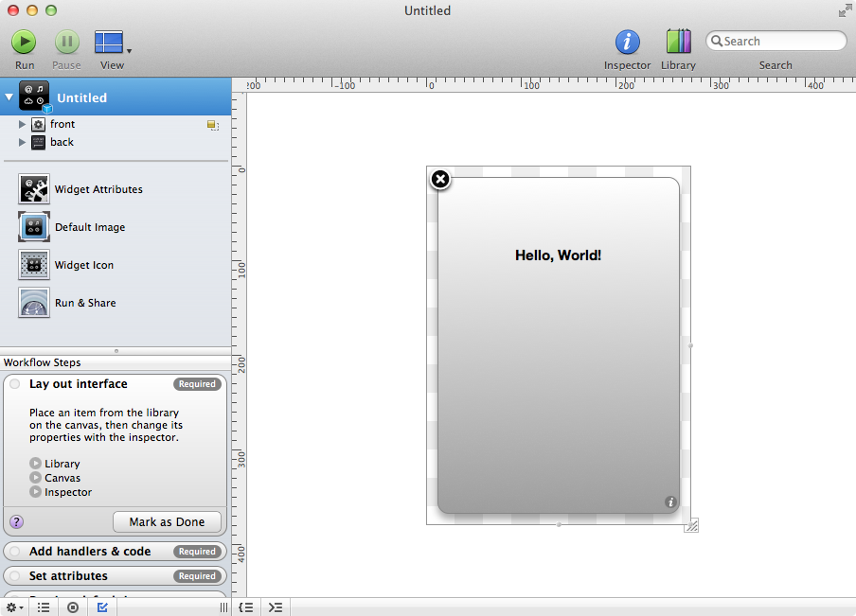Image resolution: width=856 pixels, height=616 pixels.
Task: Click Inspector arrow bullet in workflow step
Action: tap(35, 492)
